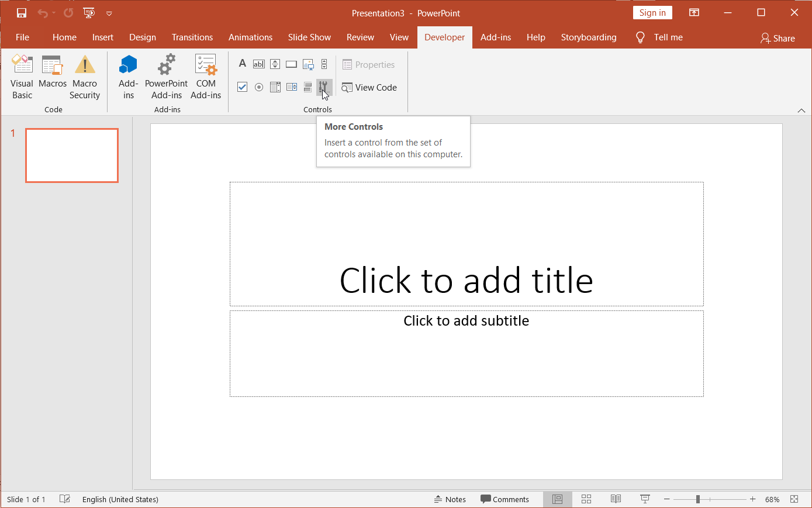
Task: Click the Properties button
Action: point(369,65)
